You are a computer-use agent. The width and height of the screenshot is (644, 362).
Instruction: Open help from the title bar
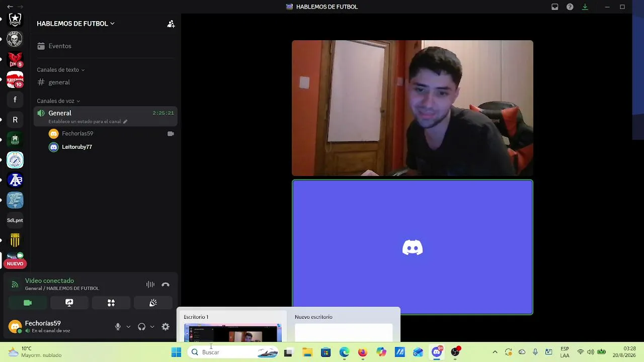[x=570, y=7]
